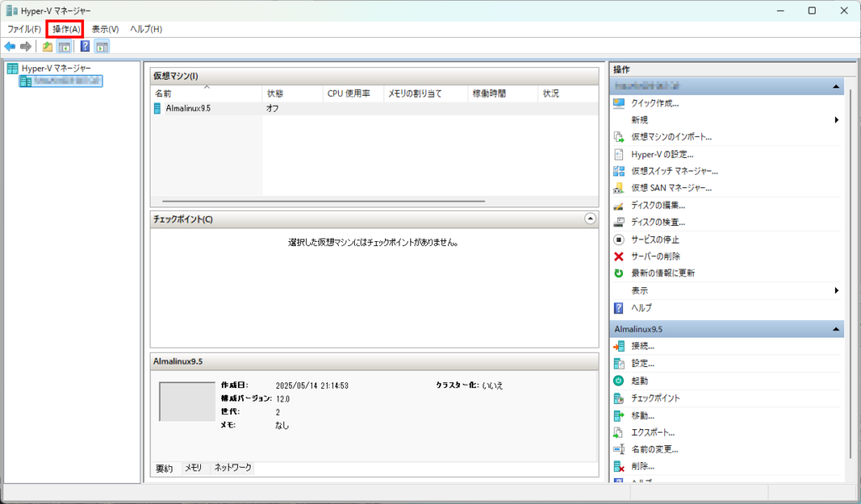Viewport: 861px width, 504px height.
Task: Collapse the チェックポイント panel chevron
Action: [x=589, y=218]
